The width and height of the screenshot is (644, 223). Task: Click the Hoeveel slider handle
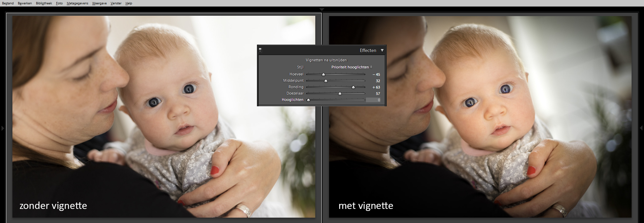click(323, 74)
